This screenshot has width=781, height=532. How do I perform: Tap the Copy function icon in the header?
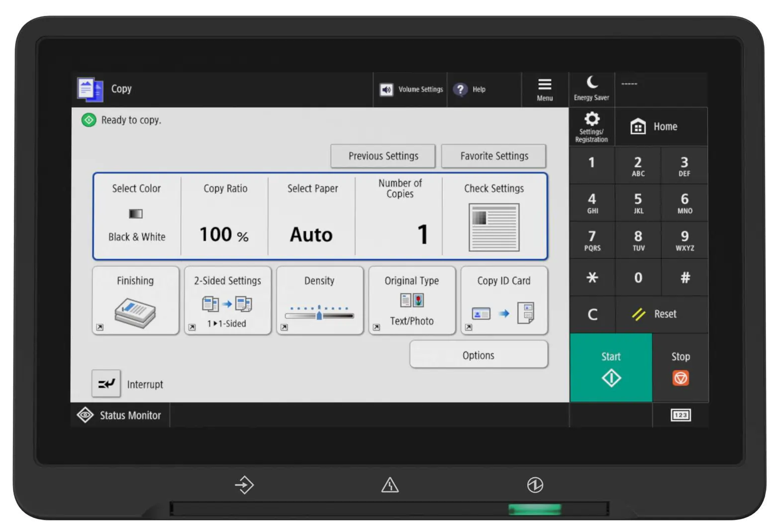(x=90, y=89)
